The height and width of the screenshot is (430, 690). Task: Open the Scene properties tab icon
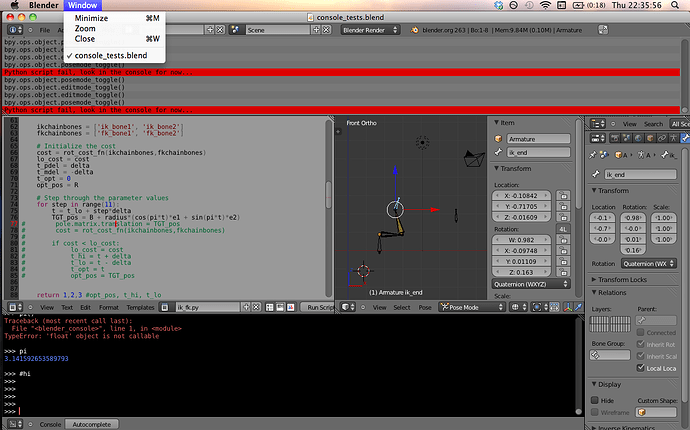point(627,139)
